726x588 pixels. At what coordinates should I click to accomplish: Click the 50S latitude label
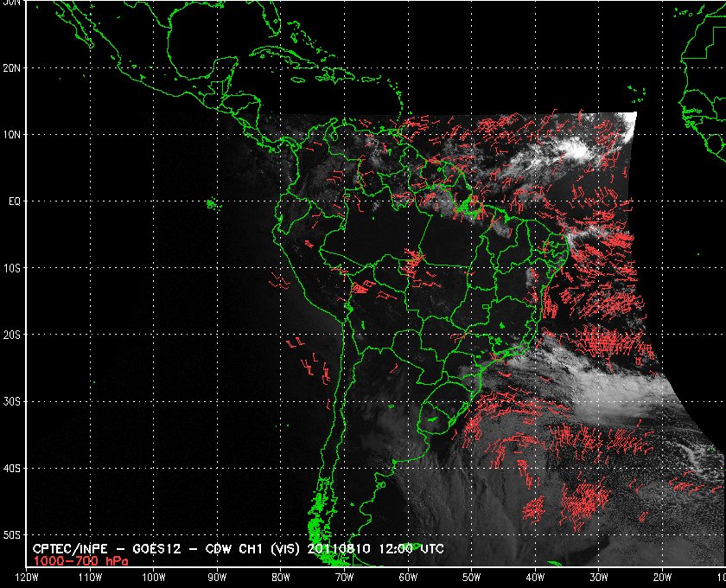pos(12,534)
